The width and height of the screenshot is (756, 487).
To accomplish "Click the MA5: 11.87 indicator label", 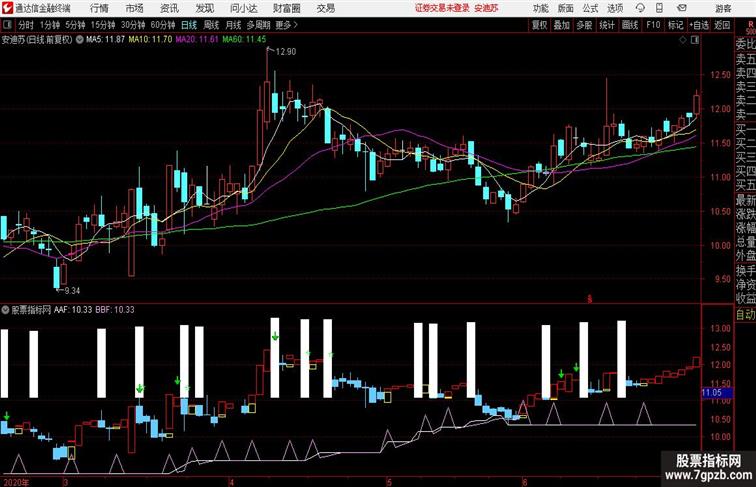I will pyautogui.click(x=105, y=40).
